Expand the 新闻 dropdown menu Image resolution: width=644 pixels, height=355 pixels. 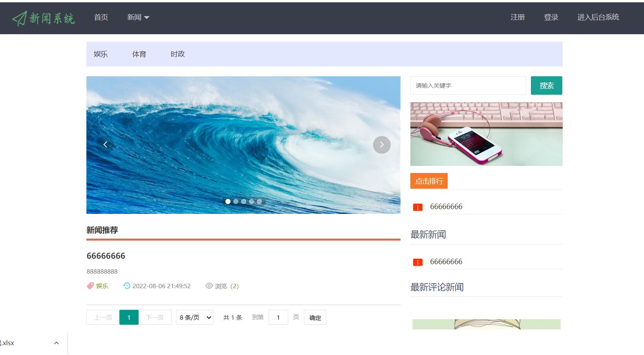point(138,17)
